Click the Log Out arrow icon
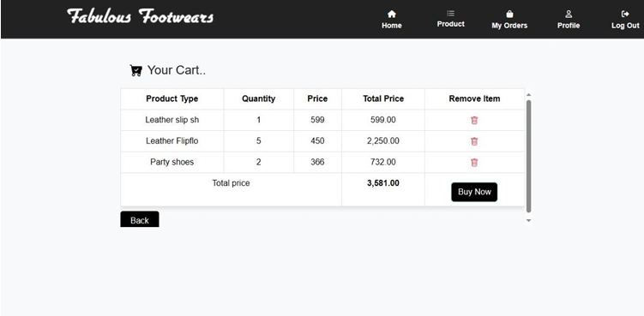 (625, 15)
